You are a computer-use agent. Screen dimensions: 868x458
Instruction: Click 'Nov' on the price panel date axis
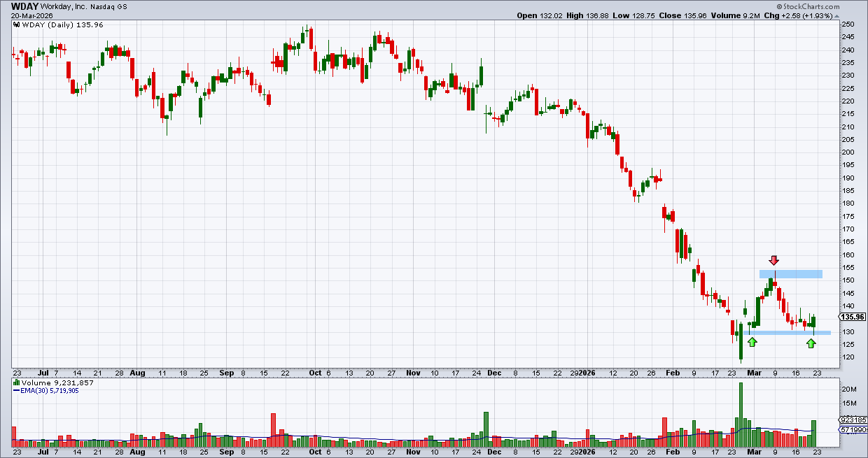point(414,373)
